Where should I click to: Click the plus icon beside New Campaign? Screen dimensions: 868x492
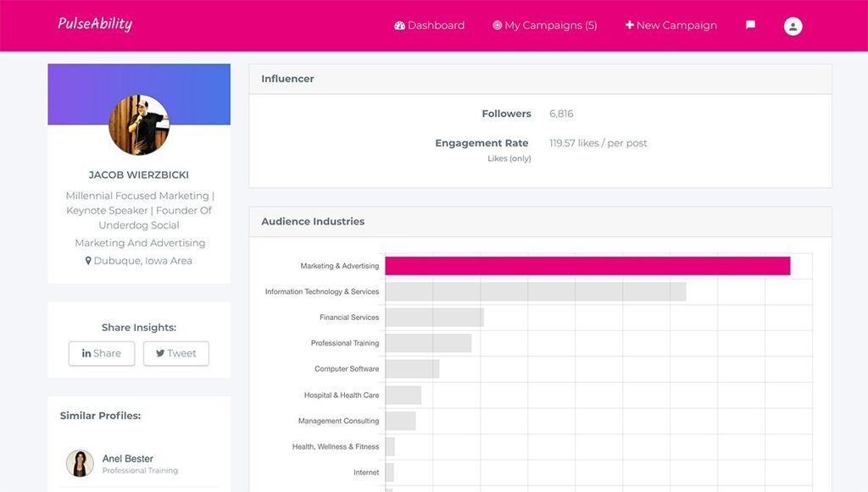(630, 25)
